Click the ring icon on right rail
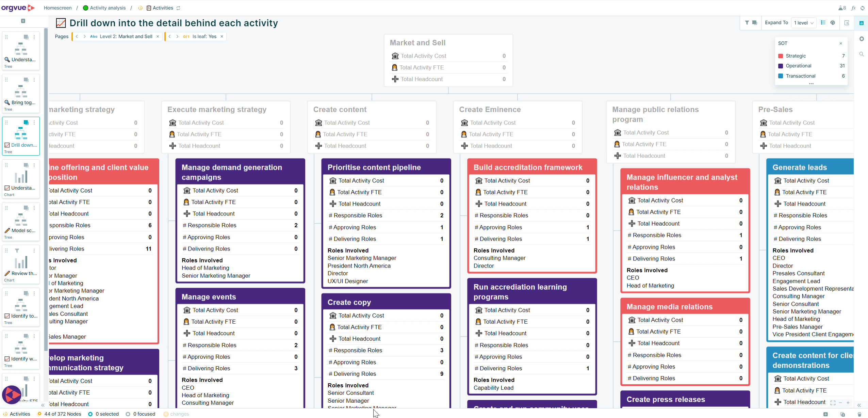Image resolution: width=868 pixels, height=418 pixels. (862, 39)
